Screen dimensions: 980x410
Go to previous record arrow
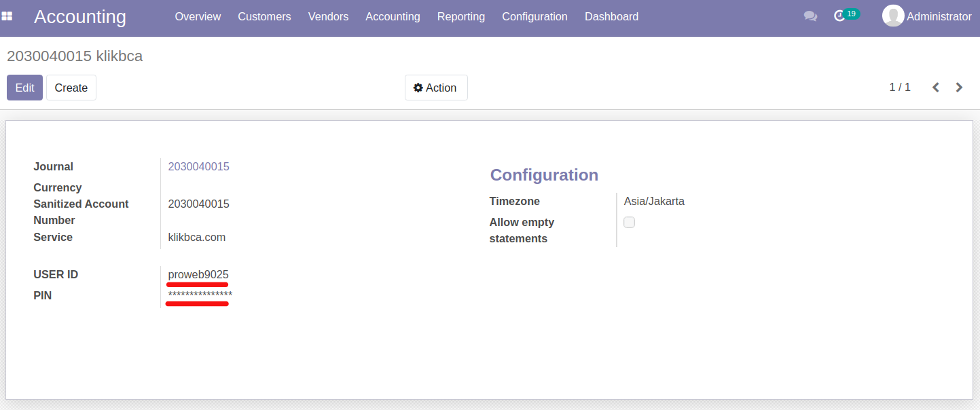(x=936, y=88)
